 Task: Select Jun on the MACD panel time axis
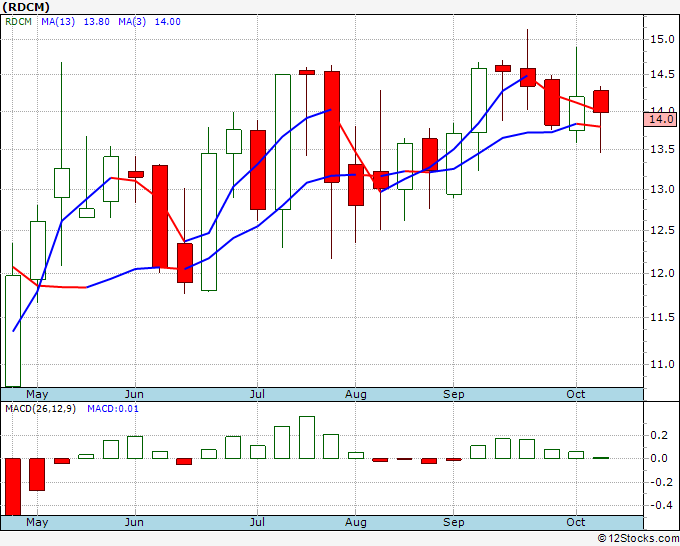point(134,522)
